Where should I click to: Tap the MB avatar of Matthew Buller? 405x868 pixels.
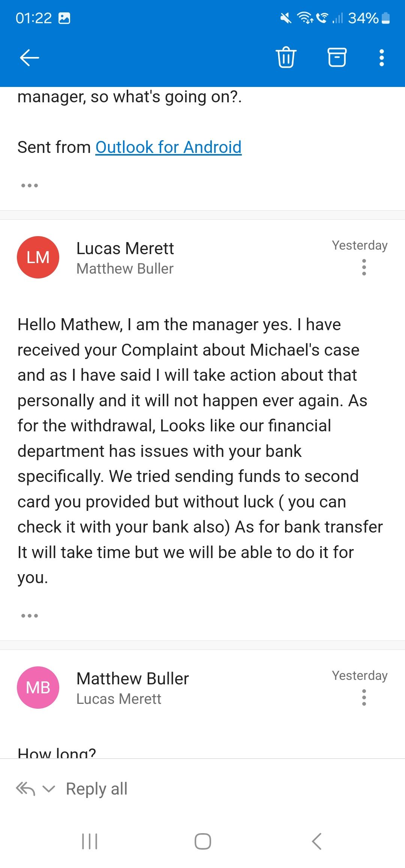point(38,687)
